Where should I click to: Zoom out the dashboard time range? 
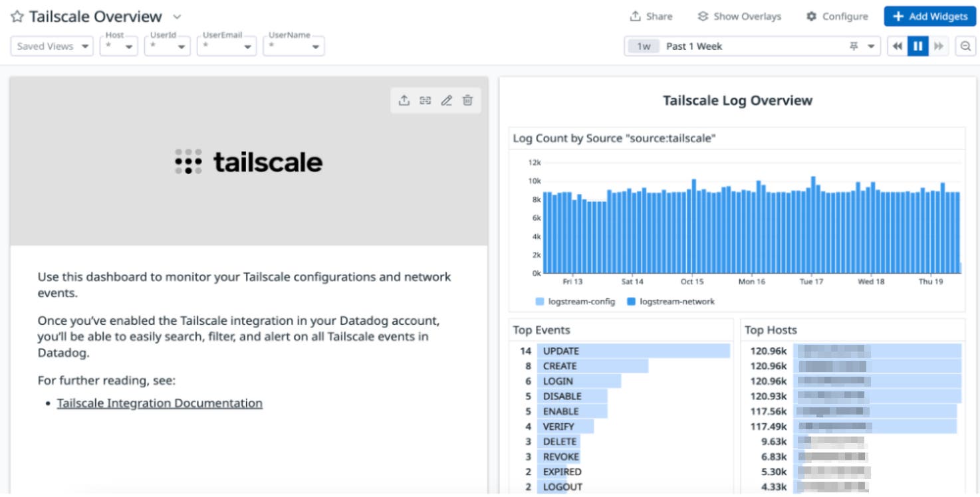pos(965,46)
